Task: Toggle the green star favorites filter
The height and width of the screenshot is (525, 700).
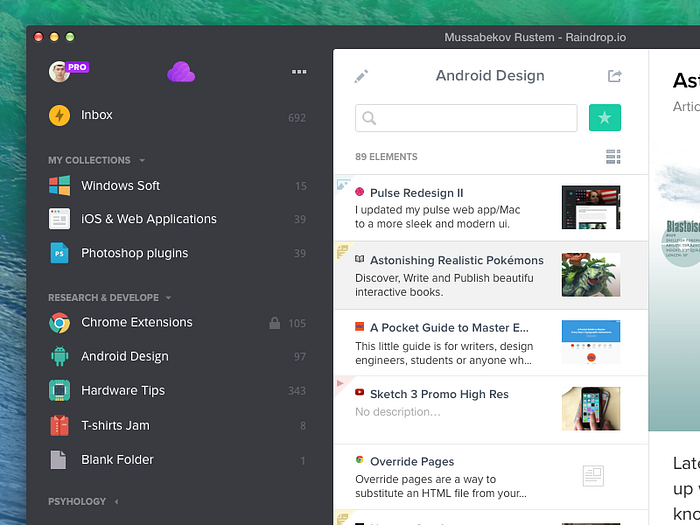Action: click(x=605, y=118)
